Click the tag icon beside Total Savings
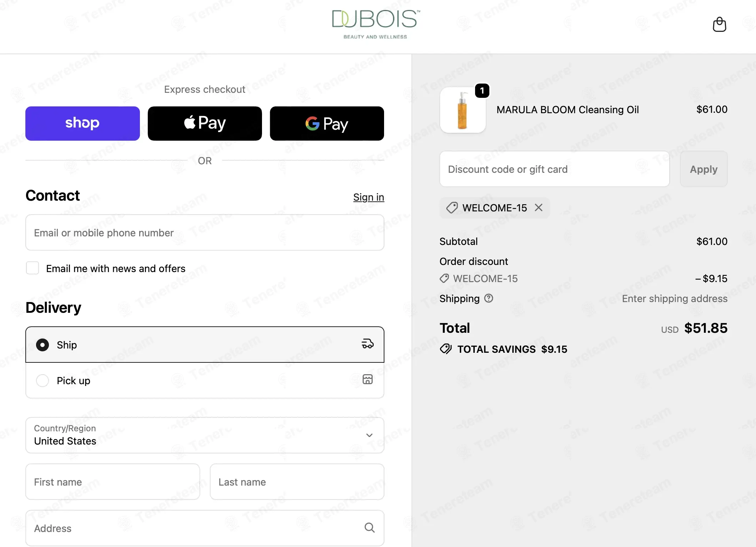The height and width of the screenshot is (547, 756). pyautogui.click(x=446, y=349)
